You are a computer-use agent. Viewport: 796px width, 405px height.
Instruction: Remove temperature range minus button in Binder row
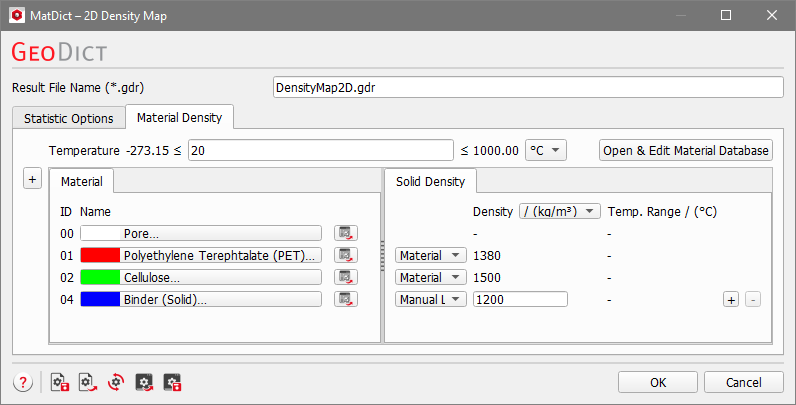(x=753, y=299)
